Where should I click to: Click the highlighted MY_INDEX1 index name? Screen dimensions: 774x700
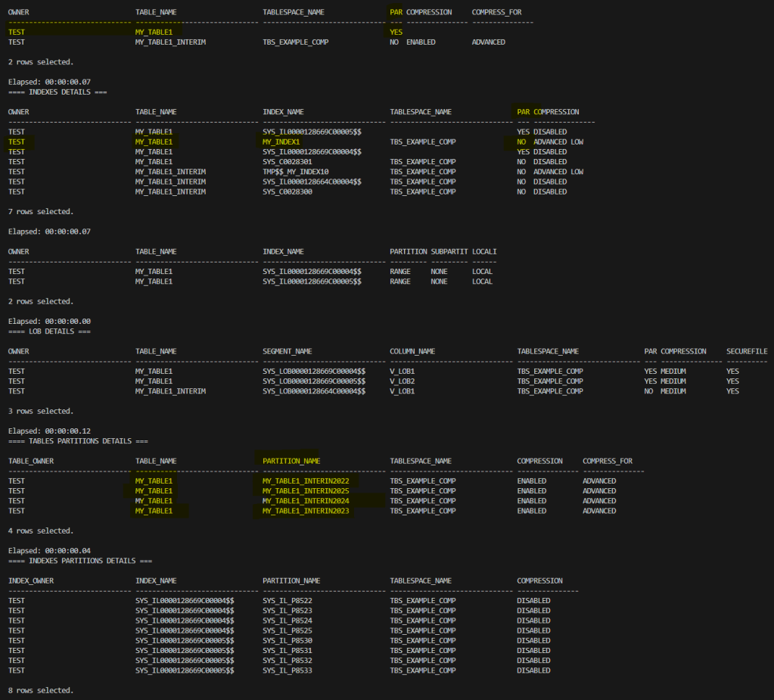[x=281, y=142]
